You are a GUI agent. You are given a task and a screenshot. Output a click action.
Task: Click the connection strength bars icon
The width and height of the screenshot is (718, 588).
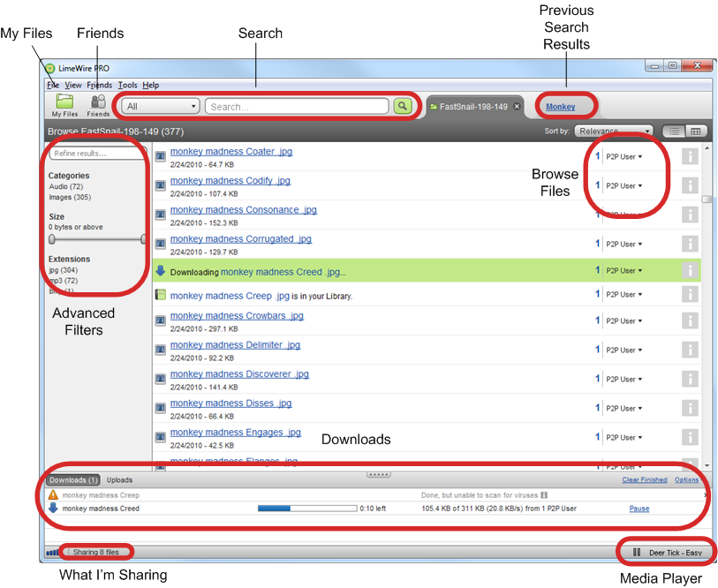pos(53,553)
